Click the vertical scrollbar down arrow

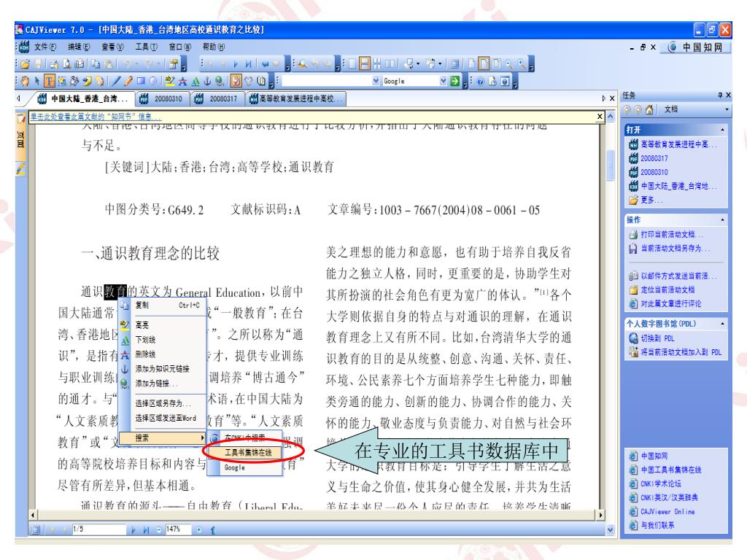611,529
